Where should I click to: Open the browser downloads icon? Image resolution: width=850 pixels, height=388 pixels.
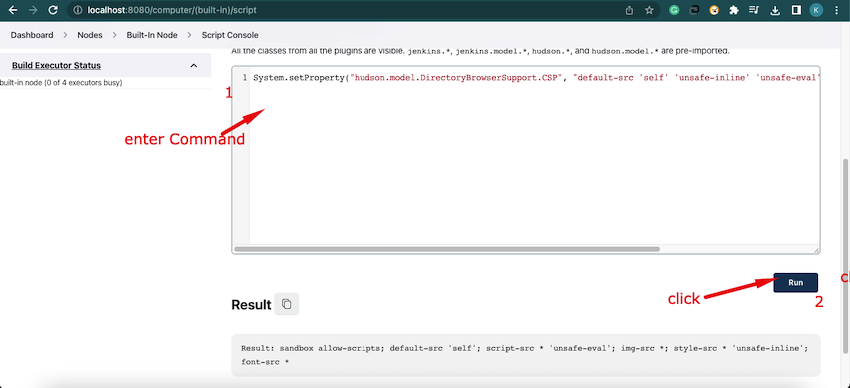[x=775, y=10]
